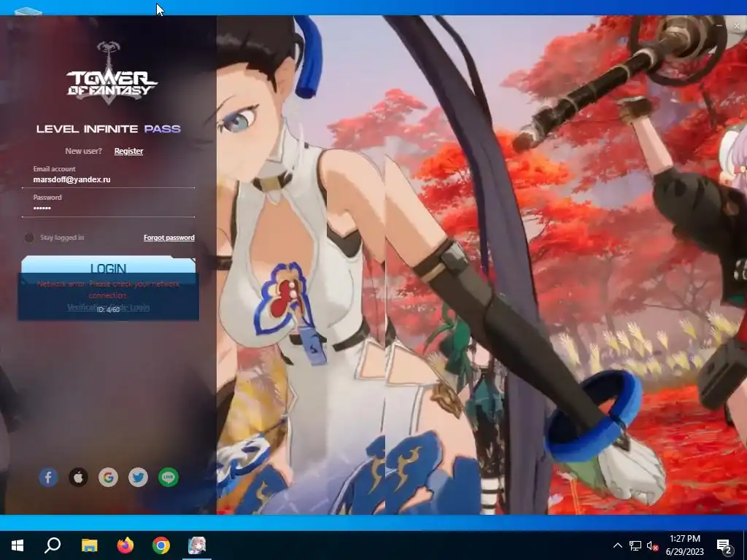The width and height of the screenshot is (747, 560).
Task: Select the Tower of Fantasy taskbar icon
Action: [x=197, y=545]
